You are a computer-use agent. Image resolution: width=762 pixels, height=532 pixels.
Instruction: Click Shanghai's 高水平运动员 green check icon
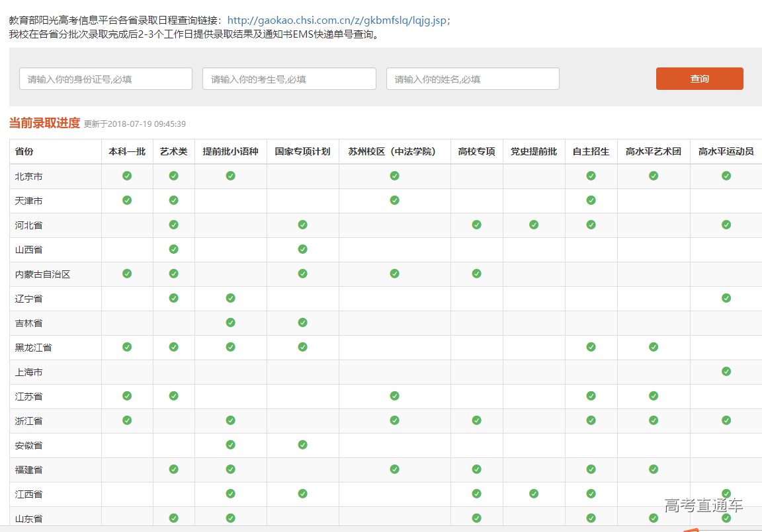726,371
